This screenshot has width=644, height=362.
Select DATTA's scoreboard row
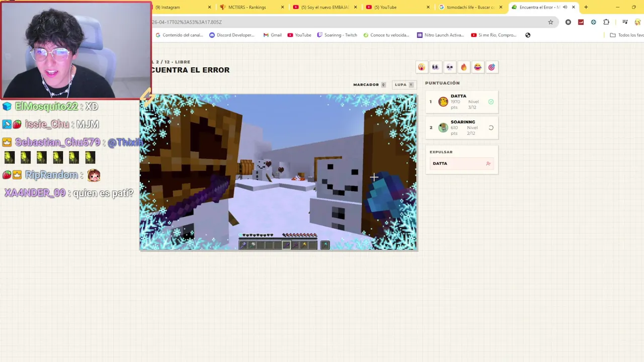coord(461,102)
